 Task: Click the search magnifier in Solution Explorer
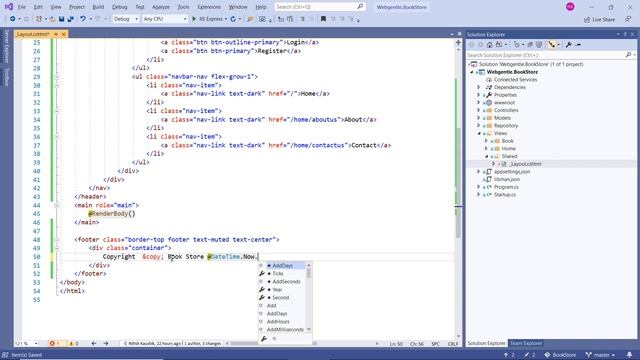point(628,55)
